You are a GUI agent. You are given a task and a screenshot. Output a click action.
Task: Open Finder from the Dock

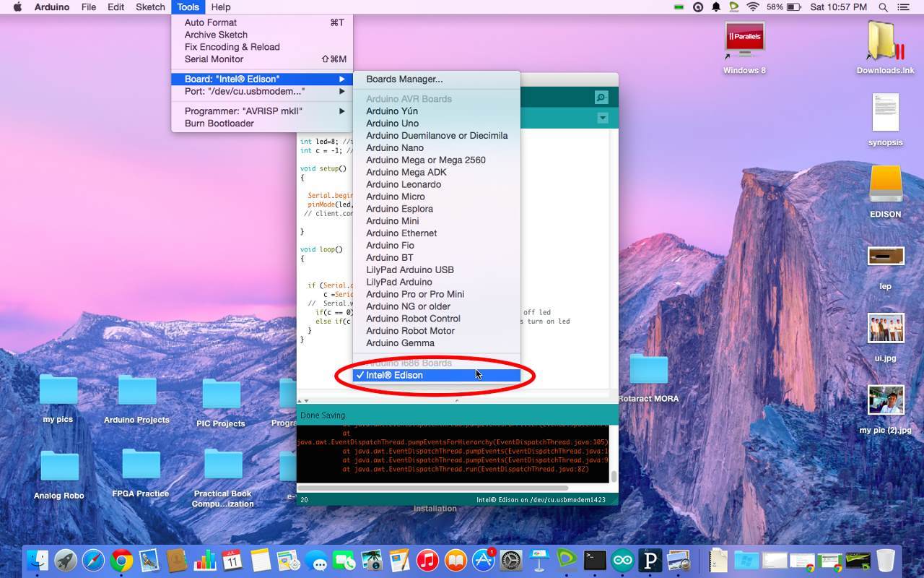(x=38, y=560)
